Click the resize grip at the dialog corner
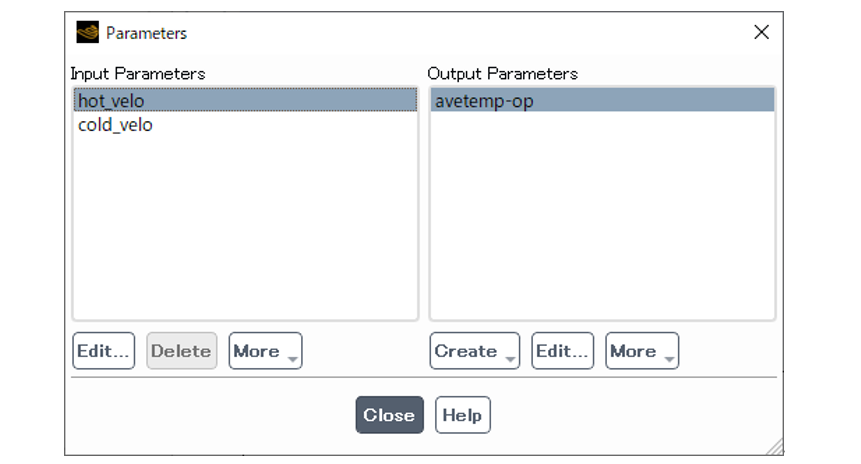The height and width of the screenshot is (464, 861). coord(774,447)
